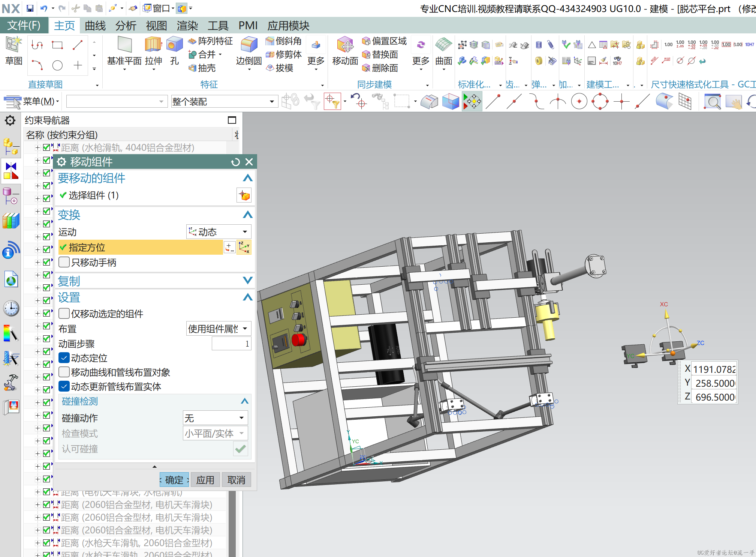
Task: Enable 仅移动选定的组件 checkbox
Action: (64, 313)
